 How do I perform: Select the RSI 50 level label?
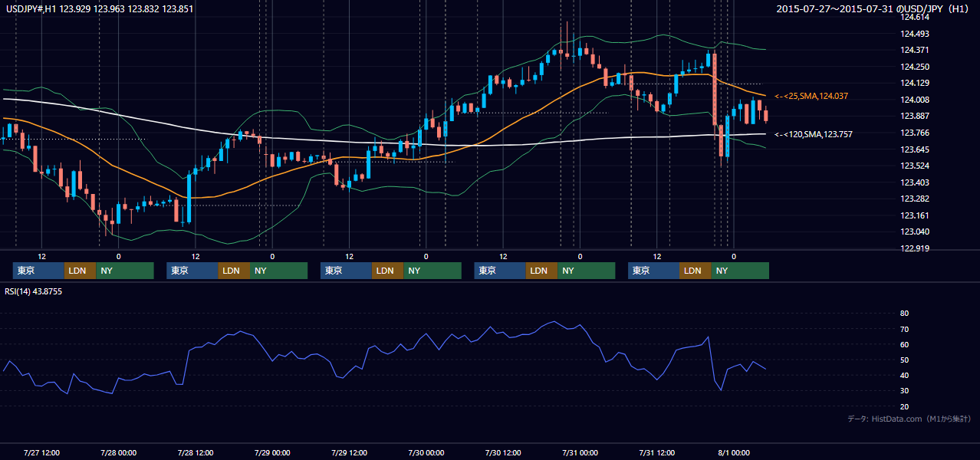click(904, 360)
